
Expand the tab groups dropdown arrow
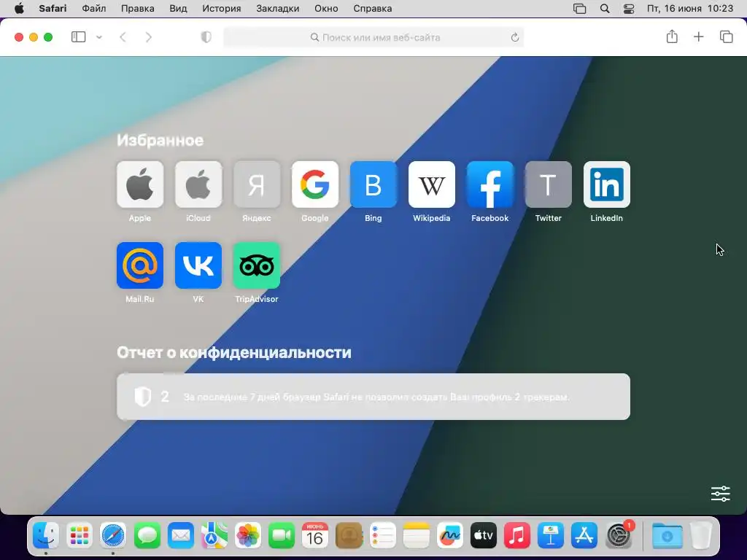tap(99, 37)
